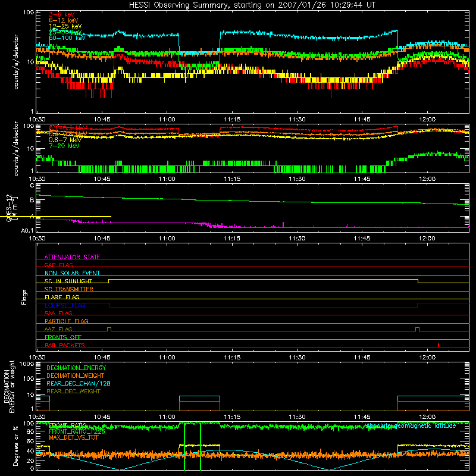Screen dimensions: 476x476
Task: Click the 7-20 MeV legend label
Action: click(x=64, y=146)
